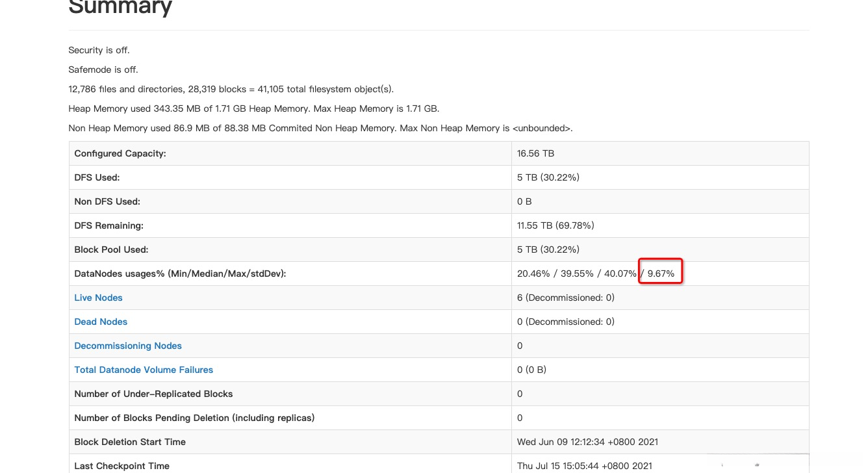Click the Live Nodes count value

(565, 298)
